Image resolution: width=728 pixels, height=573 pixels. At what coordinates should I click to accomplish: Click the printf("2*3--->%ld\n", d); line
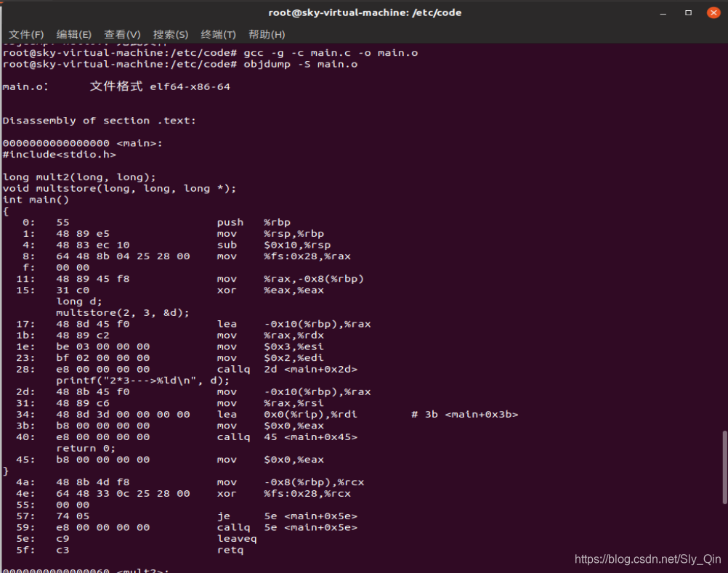[x=143, y=381]
